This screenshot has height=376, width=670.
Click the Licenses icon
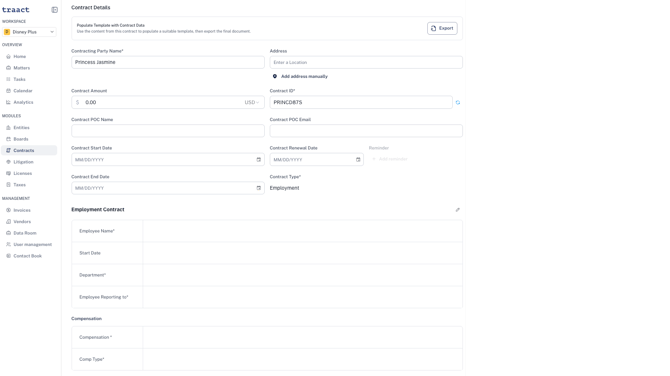coord(8,173)
